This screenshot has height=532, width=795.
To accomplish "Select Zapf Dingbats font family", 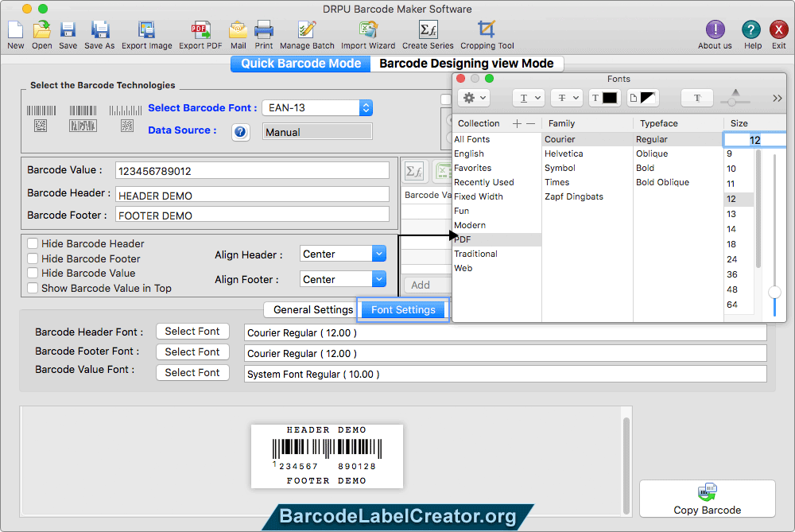I will [x=573, y=196].
